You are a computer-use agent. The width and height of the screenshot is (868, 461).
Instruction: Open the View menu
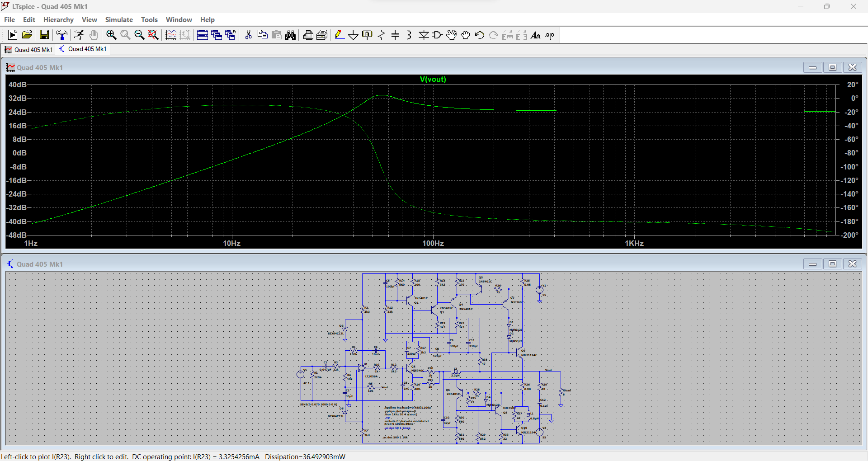click(89, 19)
